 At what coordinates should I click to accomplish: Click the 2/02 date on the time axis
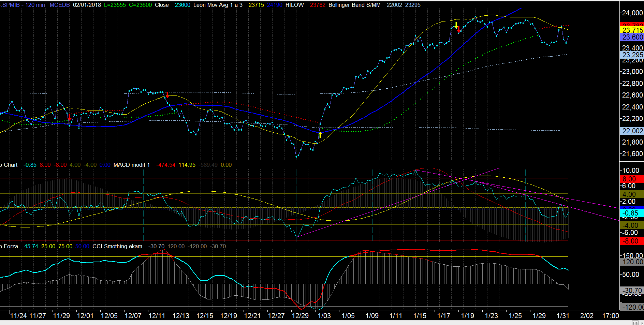(587, 315)
